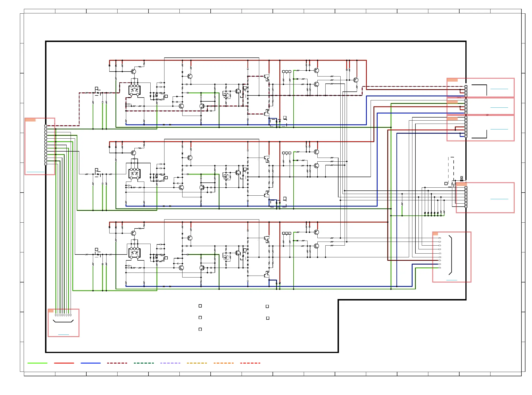
Task: Click the cyan link in the left connector box
Action: point(35,172)
